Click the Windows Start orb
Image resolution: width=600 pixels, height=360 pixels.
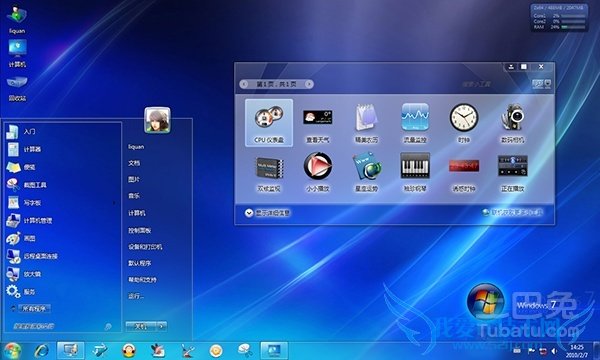point(12,350)
